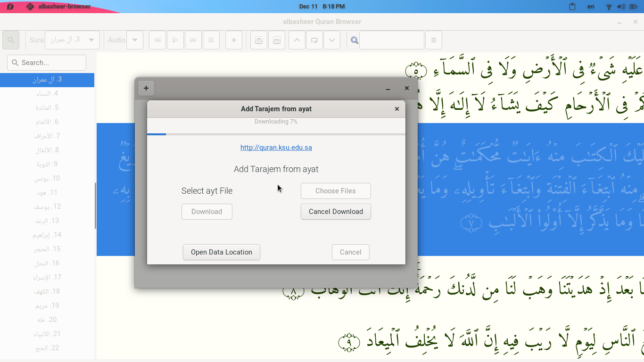This screenshot has width=644, height=362.
Task: Open the hamburger menu in the toolbar
Action: coord(434,40)
